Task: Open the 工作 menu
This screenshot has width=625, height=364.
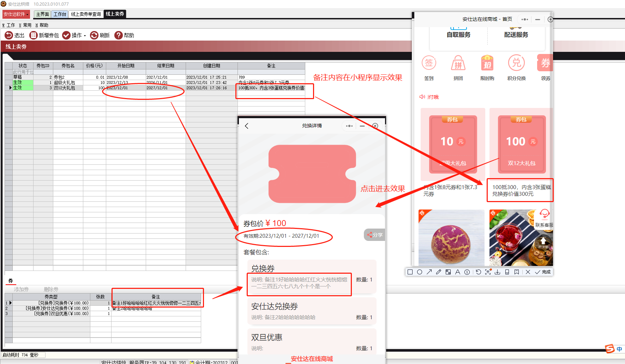Action: point(9,25)
